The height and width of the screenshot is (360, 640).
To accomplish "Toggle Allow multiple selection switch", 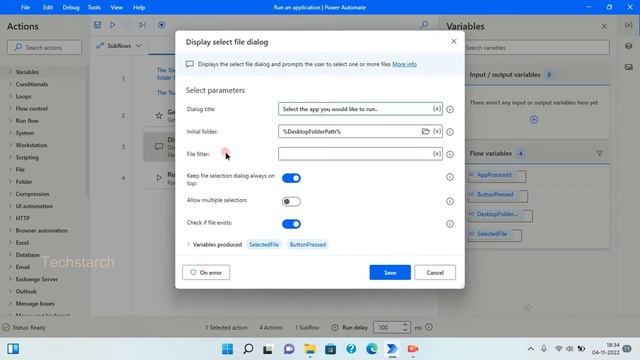I will click(x=291, y=202).
